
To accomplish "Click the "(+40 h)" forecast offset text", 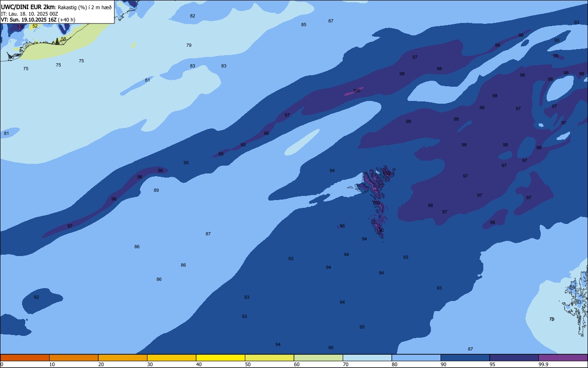I will click(x=67, y=20).
